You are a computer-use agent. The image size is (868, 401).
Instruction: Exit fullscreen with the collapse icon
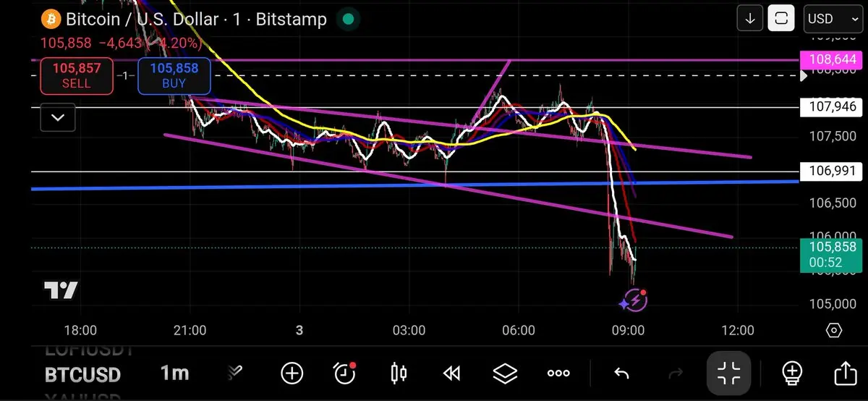729,373
